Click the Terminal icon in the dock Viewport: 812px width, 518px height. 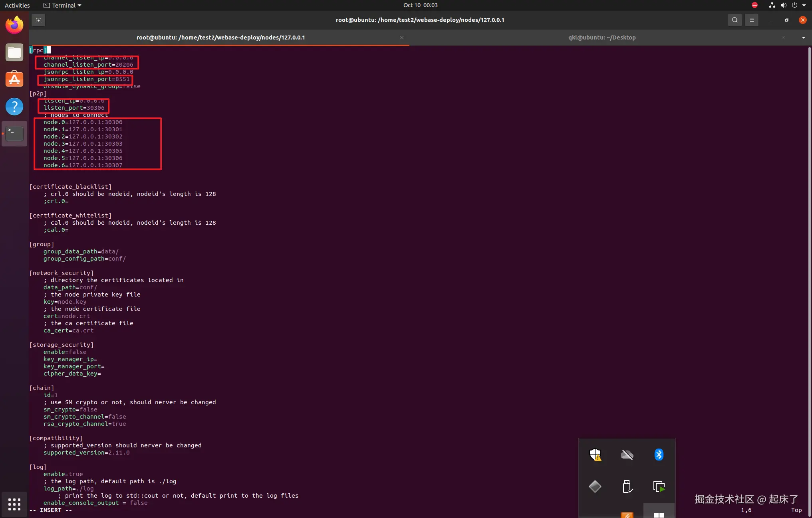point(14,134)
